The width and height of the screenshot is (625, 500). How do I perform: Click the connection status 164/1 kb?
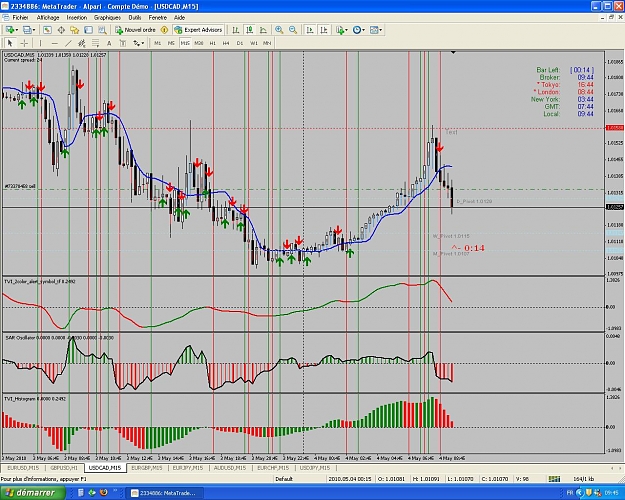pos(584,479)
